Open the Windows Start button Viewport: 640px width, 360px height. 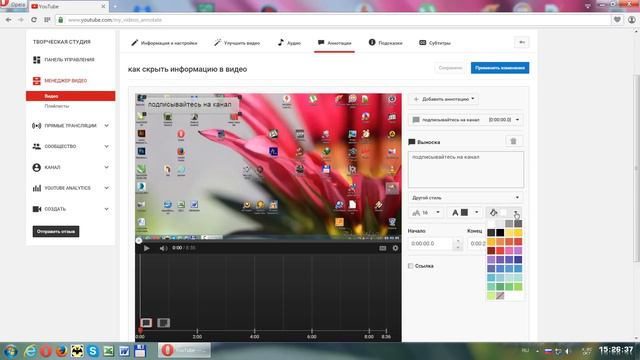[11, 351]
